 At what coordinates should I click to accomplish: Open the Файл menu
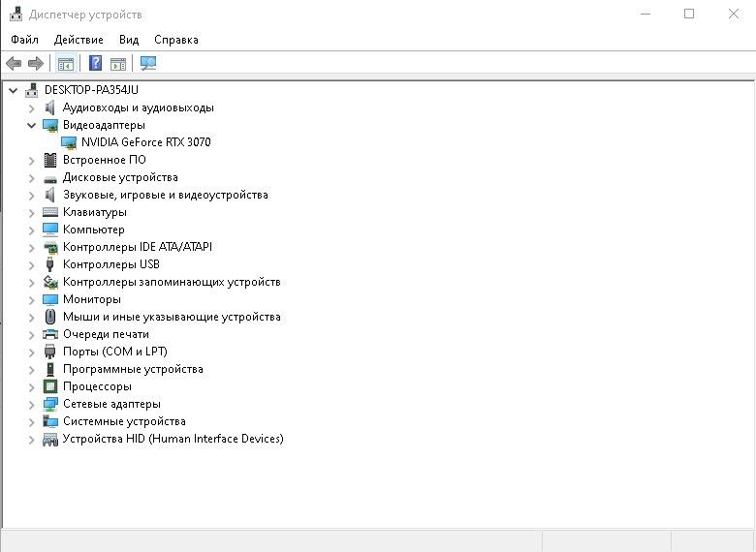[x=25, y=40]
